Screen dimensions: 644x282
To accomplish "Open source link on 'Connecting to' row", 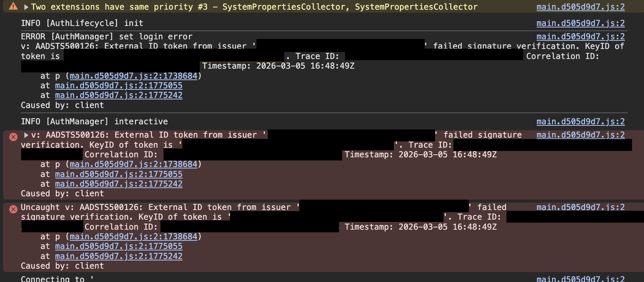I will pos(580,279).
